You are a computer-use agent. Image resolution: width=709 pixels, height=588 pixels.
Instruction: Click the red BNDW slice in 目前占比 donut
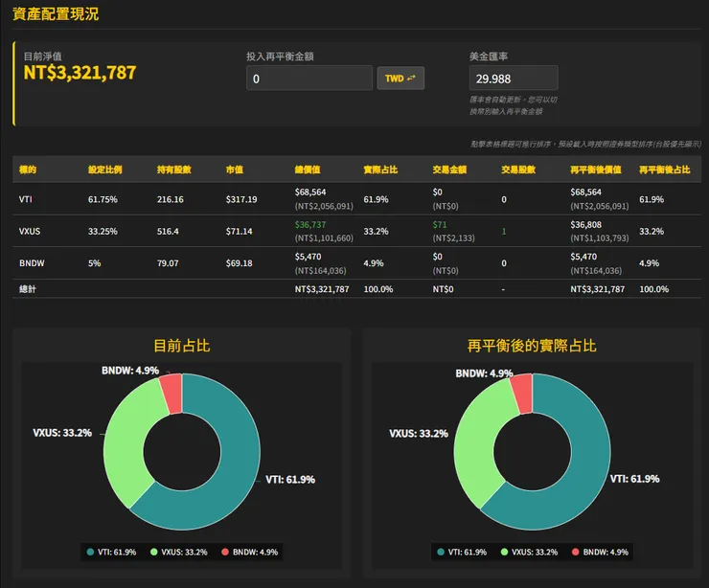(172, 393)
